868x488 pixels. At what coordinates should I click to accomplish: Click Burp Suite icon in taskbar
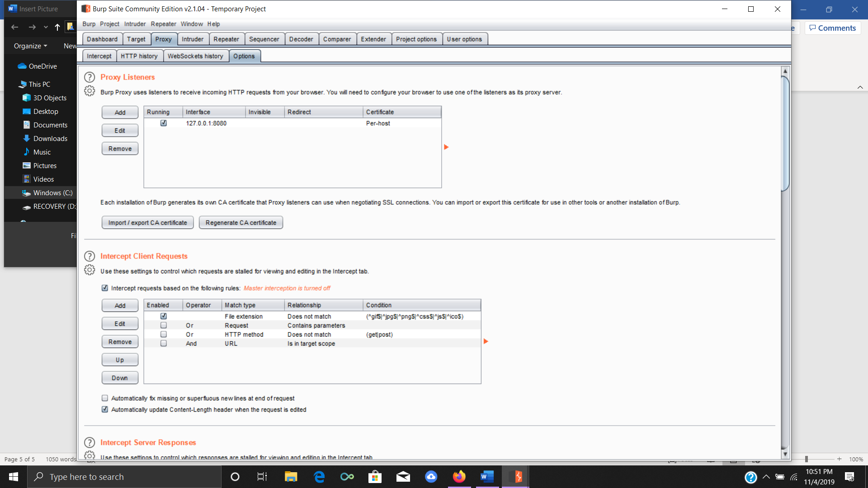coord(515,477)
